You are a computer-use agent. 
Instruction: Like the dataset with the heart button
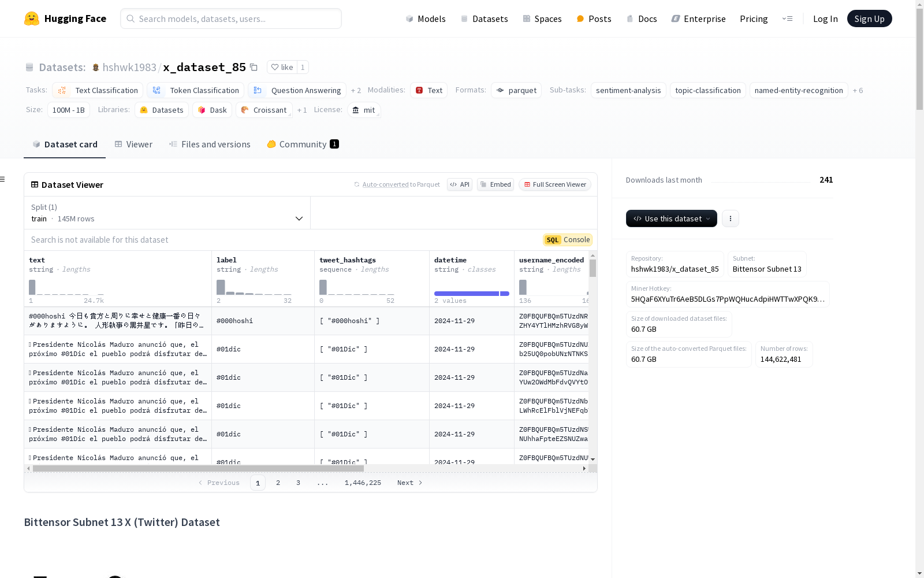[282, 67]
